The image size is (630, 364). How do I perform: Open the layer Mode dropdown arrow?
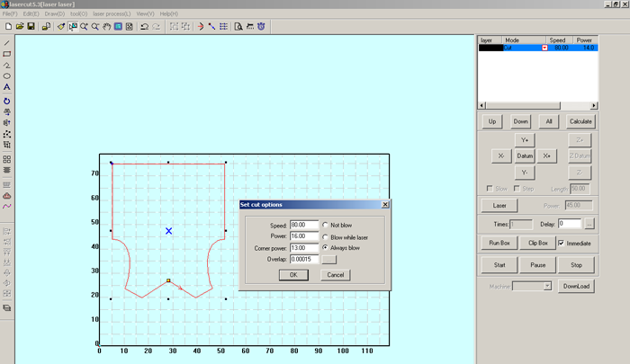coord(544,48)
